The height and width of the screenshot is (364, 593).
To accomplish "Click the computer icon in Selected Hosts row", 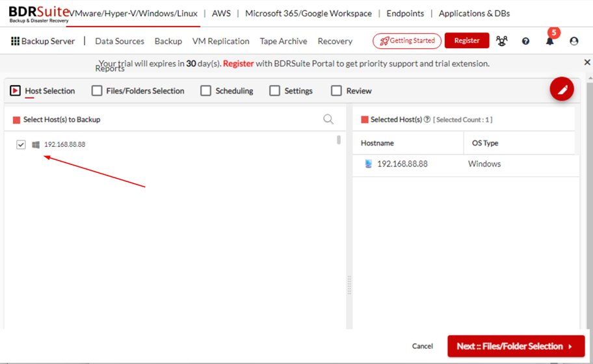I will 369,164.
